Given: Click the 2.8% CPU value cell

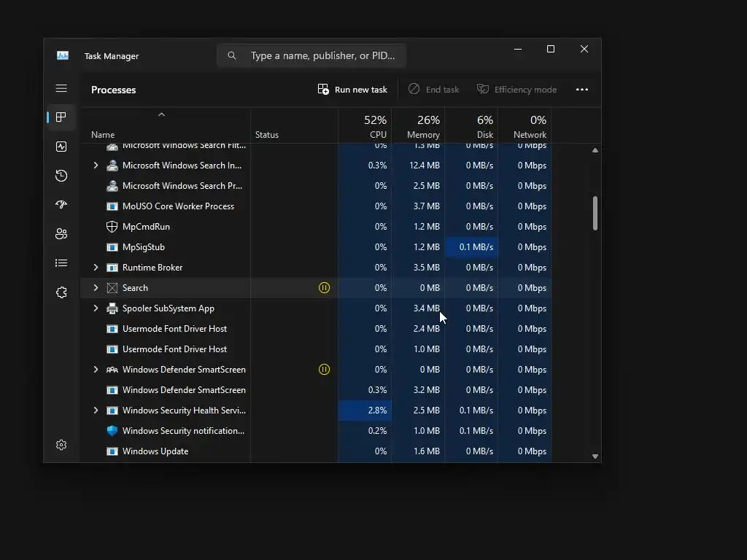Looking at the screenshot, I should (365, 411).
